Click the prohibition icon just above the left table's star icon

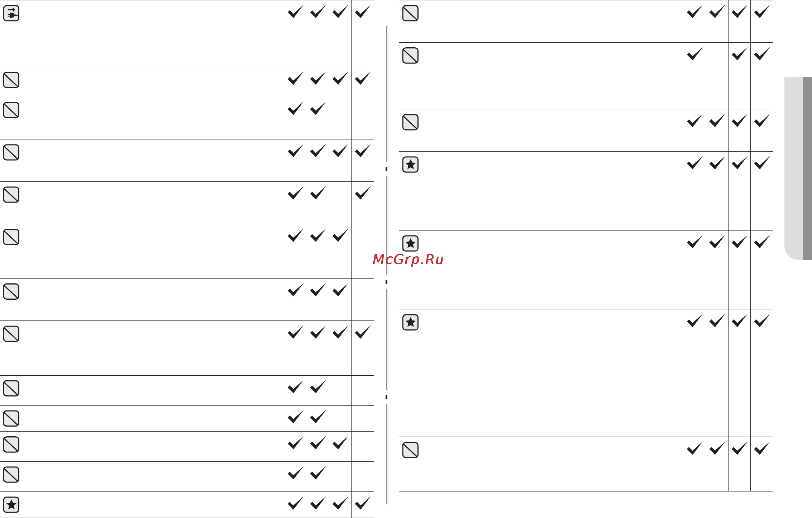[11, 475]
